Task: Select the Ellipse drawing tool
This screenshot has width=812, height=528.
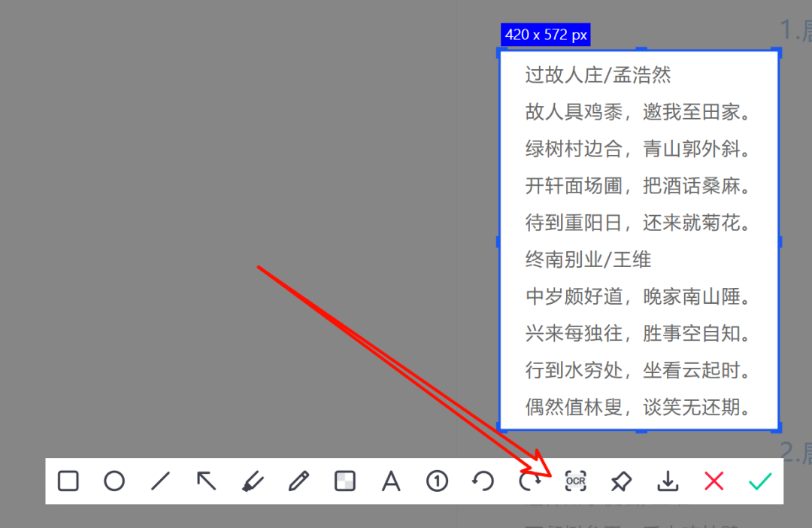Action: pyautogui.click(x=114, y=481)
